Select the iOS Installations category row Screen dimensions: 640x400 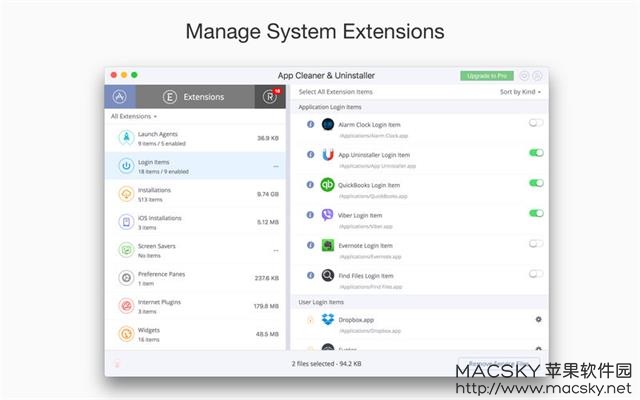tap(195, 222)
